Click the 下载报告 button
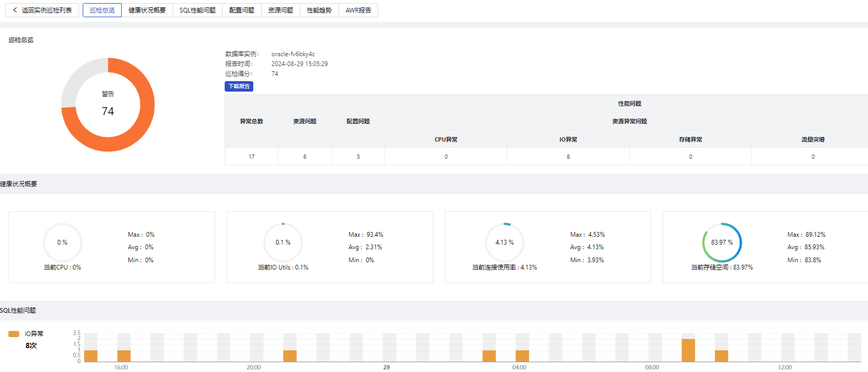The height and width of the screenshot is (372, 868). (x=239, y=86)
